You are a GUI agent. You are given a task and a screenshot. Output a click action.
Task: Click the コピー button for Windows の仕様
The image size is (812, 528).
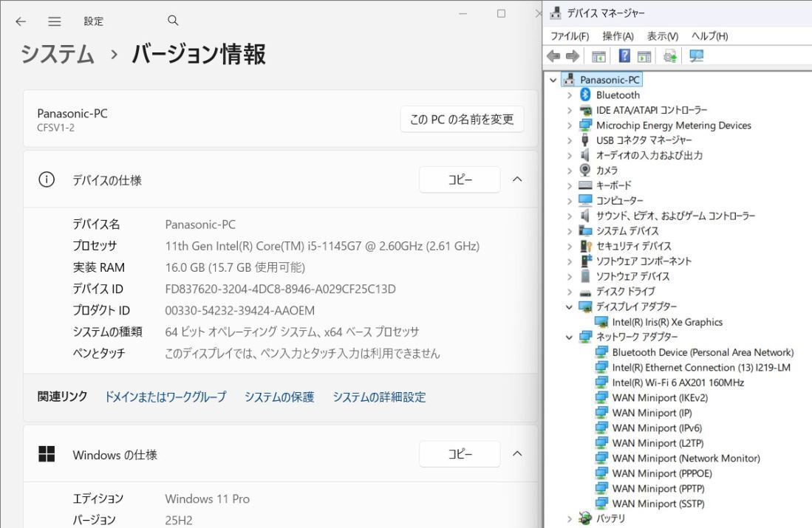pos(460,453)
